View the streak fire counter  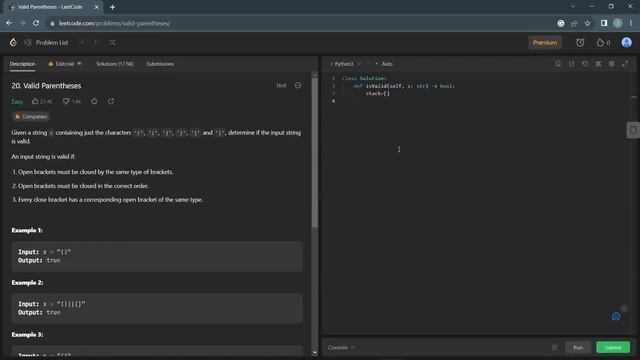pos(603,42)
